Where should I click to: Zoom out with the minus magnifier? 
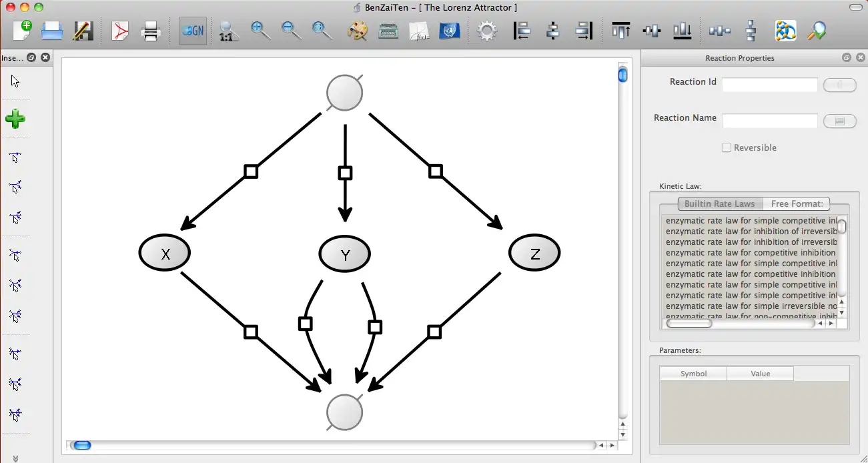[291, 30]
